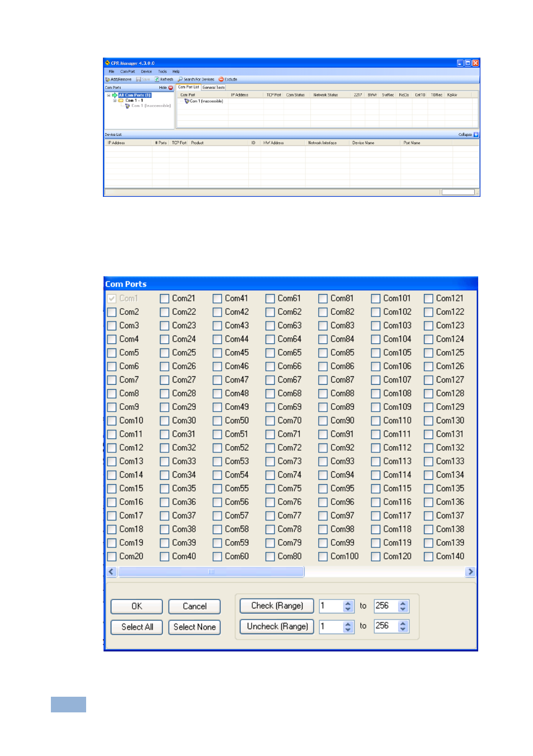Collapse the Device List with the blue arrow icon
533x756 pixels.
[x=476, y=135]
